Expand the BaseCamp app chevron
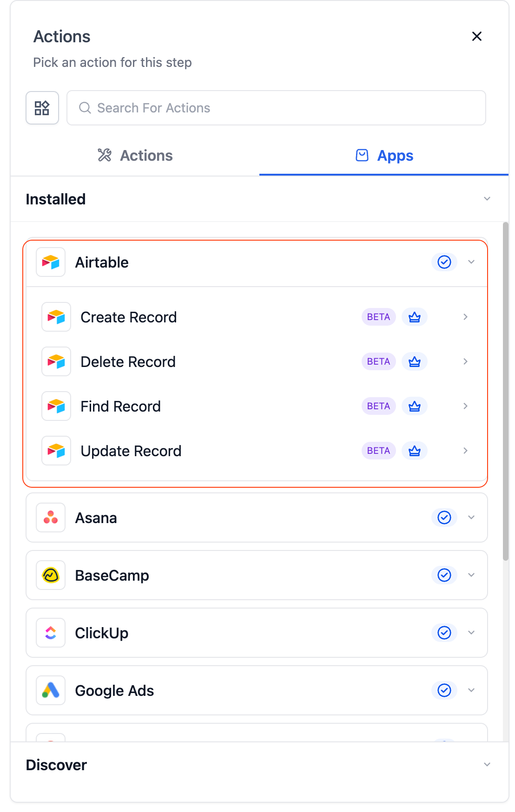This screenshot has width=515, height=812. (471, 575)
